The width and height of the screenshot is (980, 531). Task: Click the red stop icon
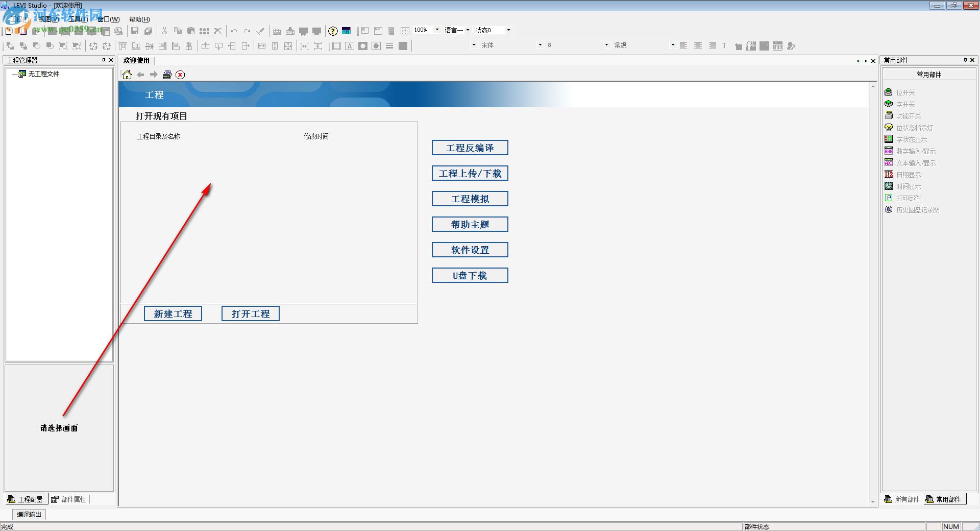point(180,75)
